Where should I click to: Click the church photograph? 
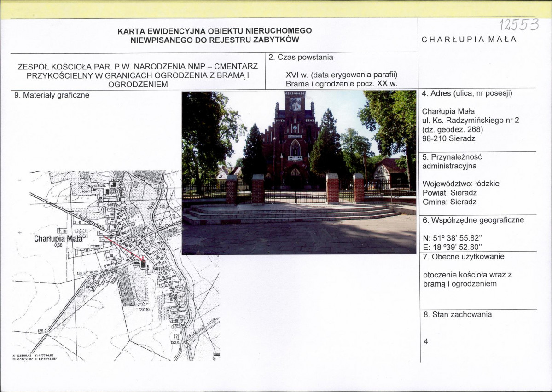299,173
